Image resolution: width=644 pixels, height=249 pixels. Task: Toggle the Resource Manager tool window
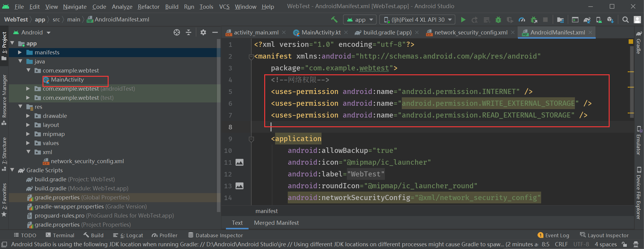4,100
